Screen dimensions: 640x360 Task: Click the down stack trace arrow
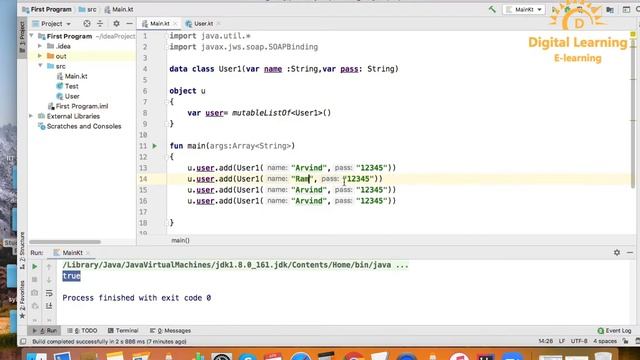[49, 280]
